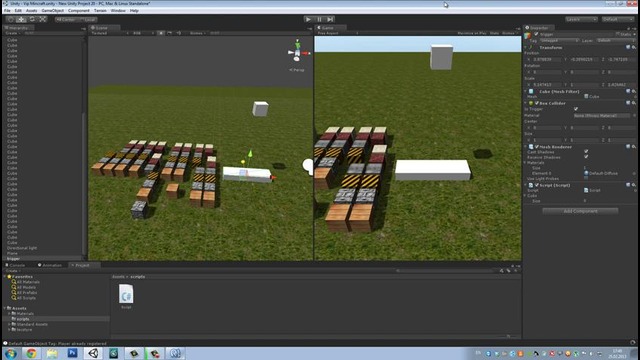
Task: Toggle scene audio button
Action: [x=178, y=33]
